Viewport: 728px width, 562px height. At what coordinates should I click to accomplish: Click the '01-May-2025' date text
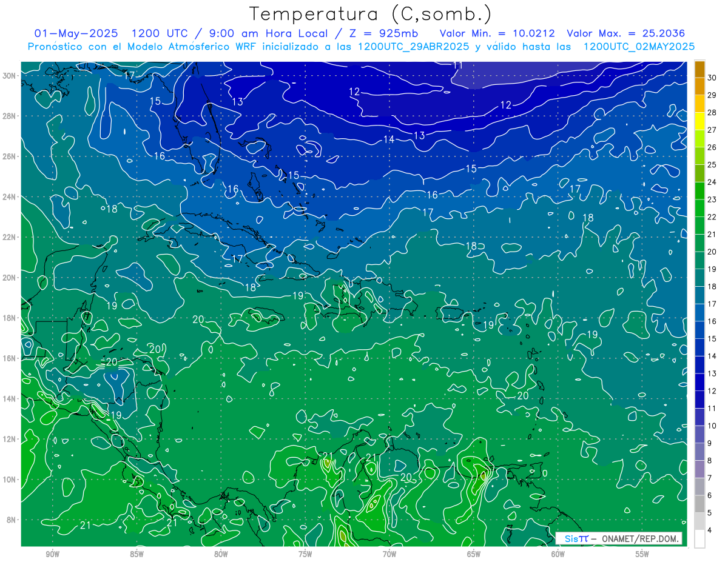[x=77, y=33]
